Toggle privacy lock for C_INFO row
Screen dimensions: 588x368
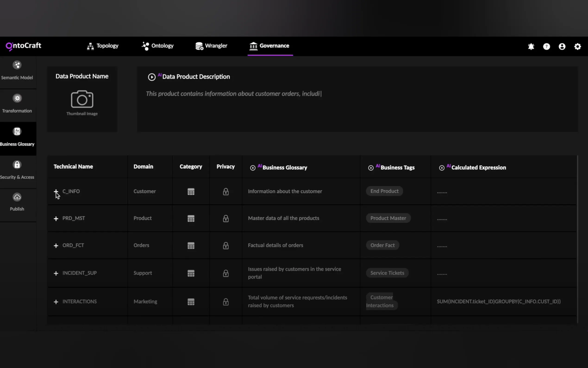(x=225, y=192)
